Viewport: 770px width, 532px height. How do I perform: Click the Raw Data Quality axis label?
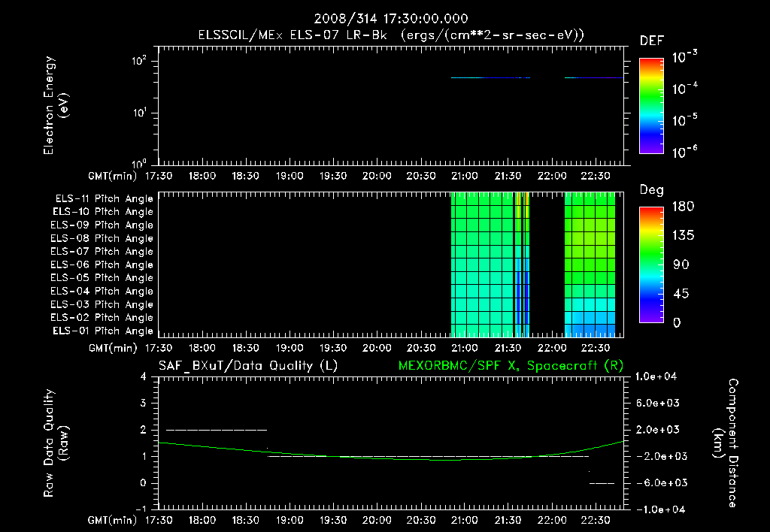point(56,443)
